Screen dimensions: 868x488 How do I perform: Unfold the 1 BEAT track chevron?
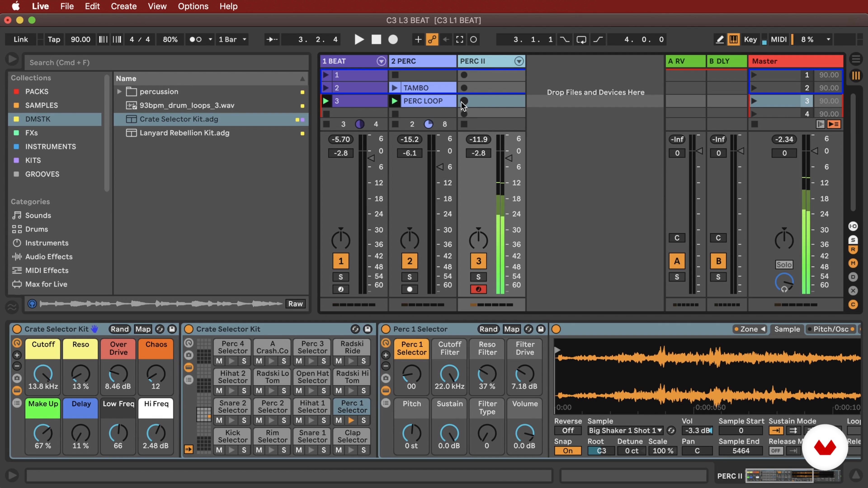pyautogui.click(x=381, y=61)
